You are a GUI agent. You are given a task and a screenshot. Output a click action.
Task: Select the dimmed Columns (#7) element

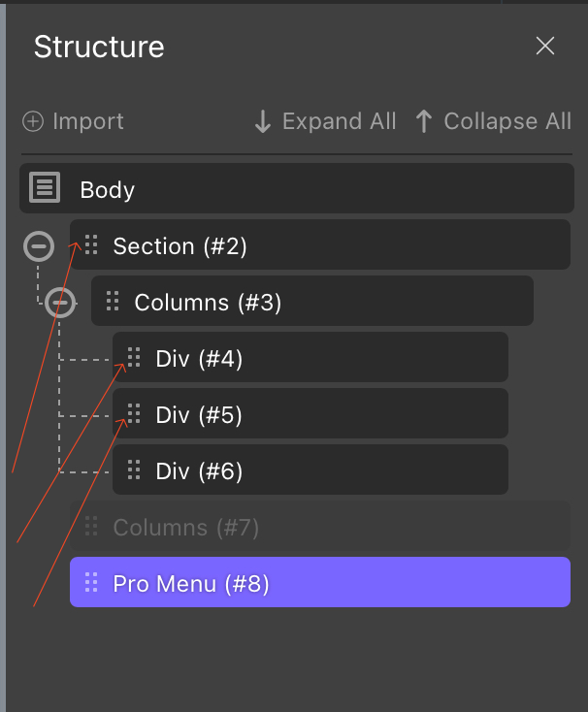[x=320, y=527]
